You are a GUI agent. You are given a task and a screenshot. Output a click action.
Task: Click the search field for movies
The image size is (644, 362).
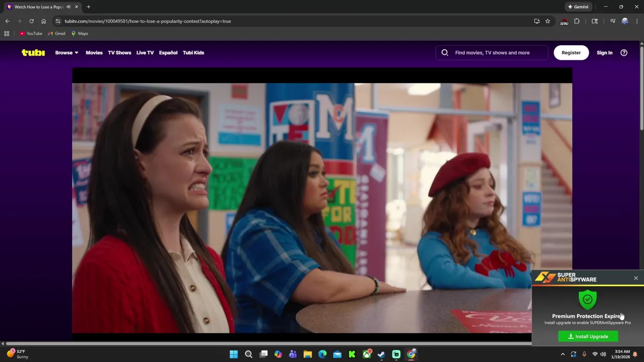pyautogui.click(x=492, y=52)
